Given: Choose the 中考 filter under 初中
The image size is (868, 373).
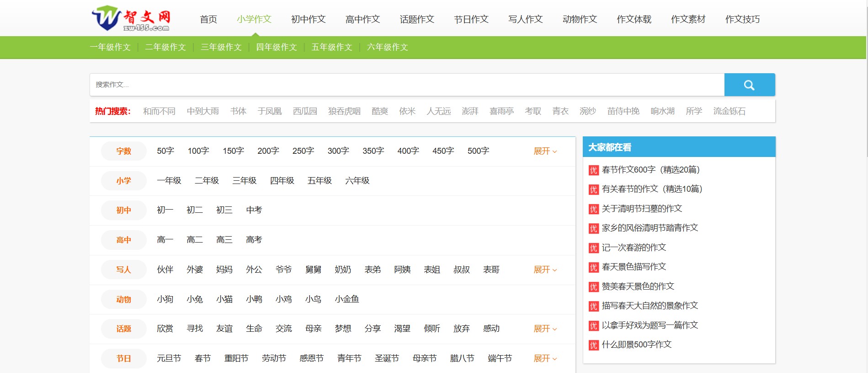Looking at the screenshot, I should 254,210.
